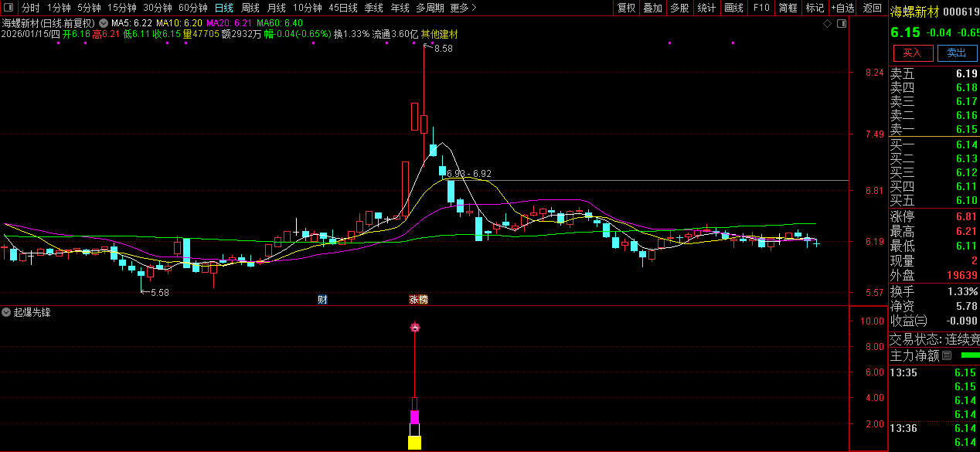Click the 卖五 price 6.19
The width and height of the screenshot is (980, 452).
(x=966, y=74)
